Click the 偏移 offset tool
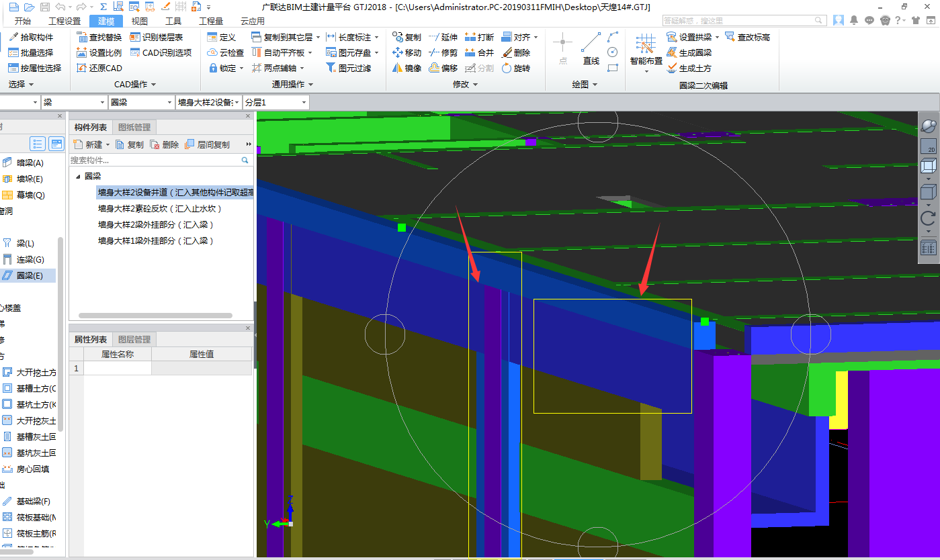Viewport: 940px width, 560px height. [443, 68]
